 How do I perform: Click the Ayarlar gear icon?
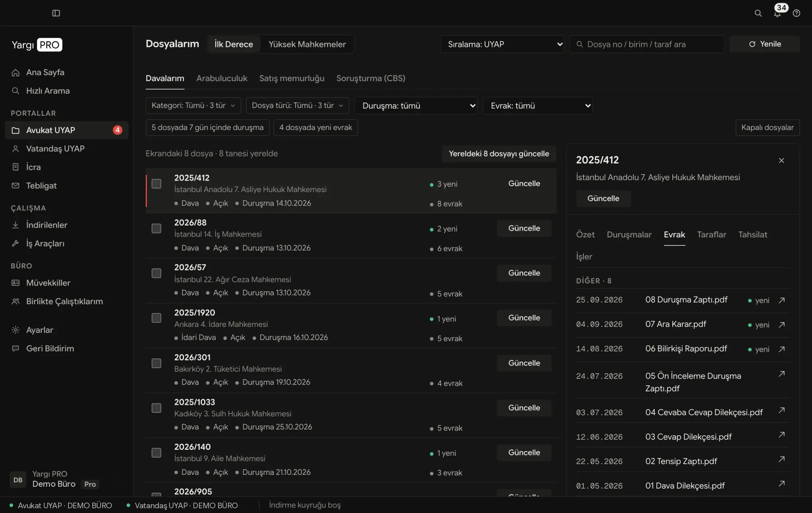pyautogui.click(x=16, y=330)
